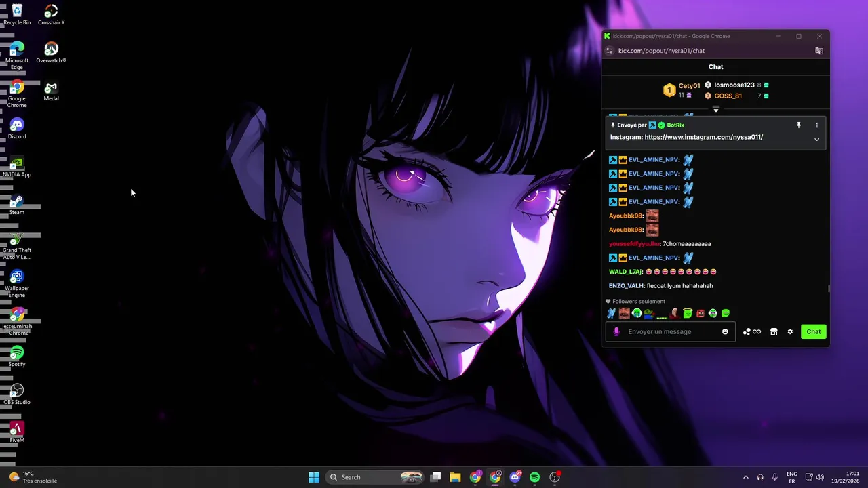This screenshot has height=488, width=868.
Task: Click losmoose123 in the leaderboard
Action: (x=734, y=85)
